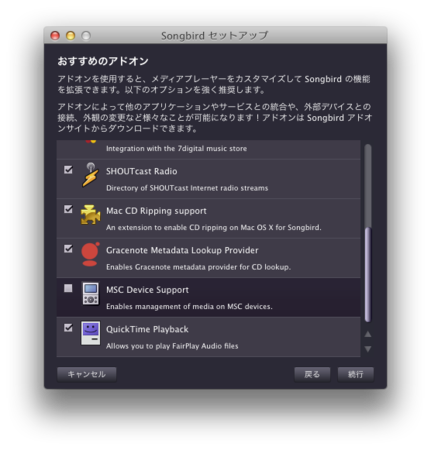Click the Mac CD Ripping puzzle piece icon

click(x=90, y=215)
